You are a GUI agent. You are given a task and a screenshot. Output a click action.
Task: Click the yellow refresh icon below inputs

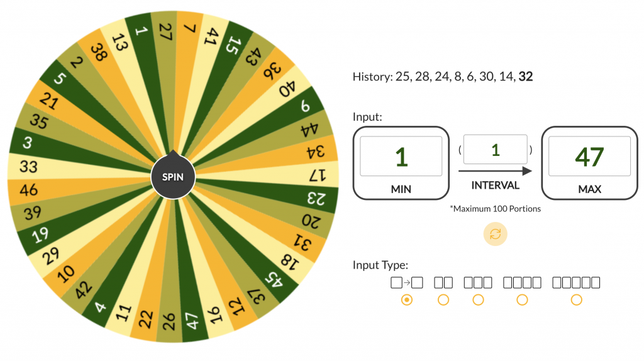495,234
